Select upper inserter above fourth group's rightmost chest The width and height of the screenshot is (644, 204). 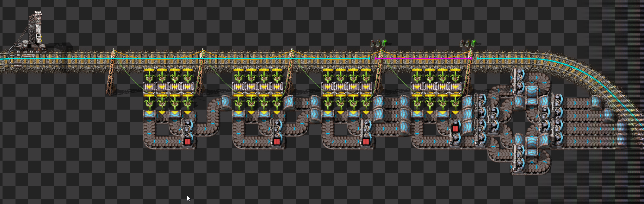tap(455, 75)
